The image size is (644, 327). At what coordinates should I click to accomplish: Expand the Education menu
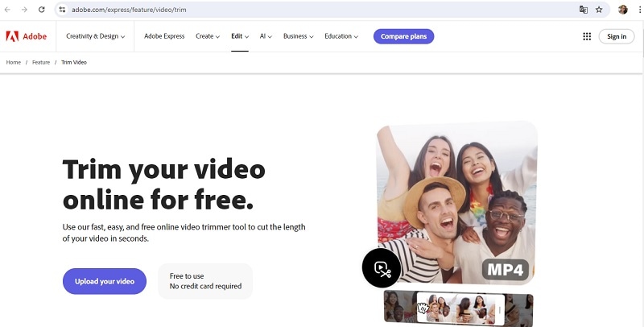(x=341, y=36)
